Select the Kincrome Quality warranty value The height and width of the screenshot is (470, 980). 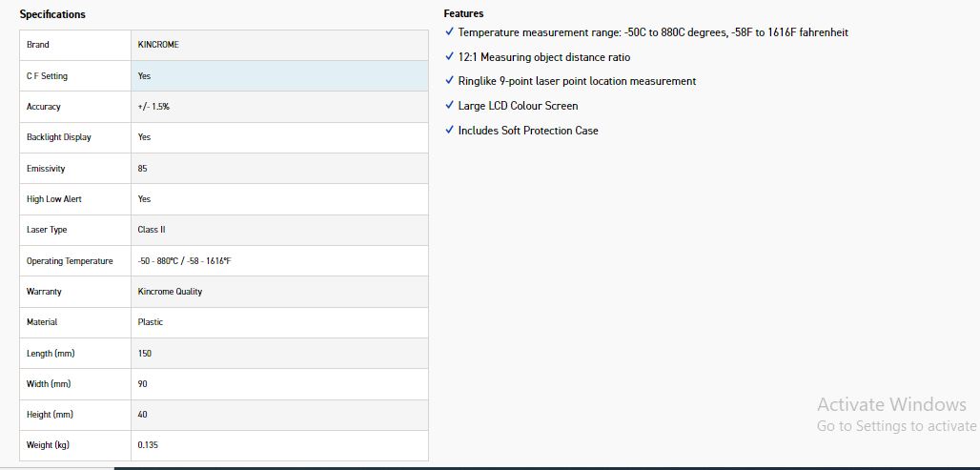click(170, 292)
